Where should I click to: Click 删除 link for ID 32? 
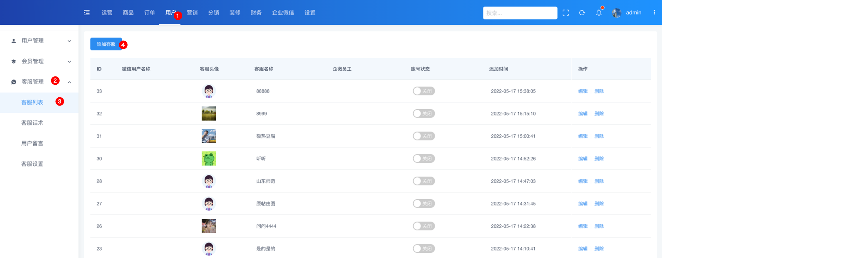click(599, 113)
